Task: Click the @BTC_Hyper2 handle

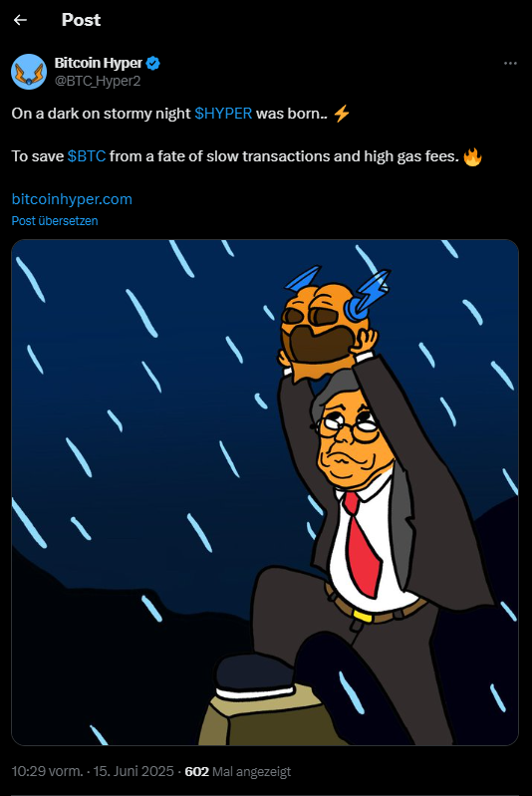Action: click(x=98, y=81)
